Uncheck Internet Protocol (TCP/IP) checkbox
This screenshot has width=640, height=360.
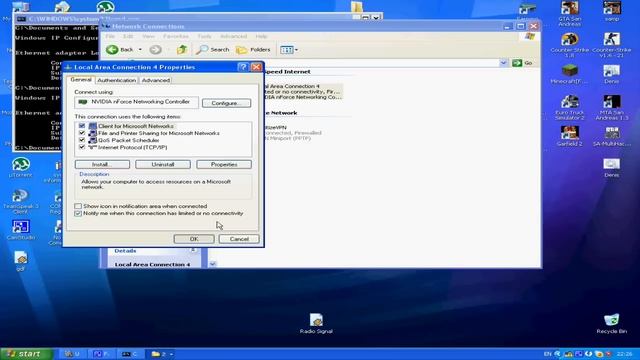coord(82,147)
